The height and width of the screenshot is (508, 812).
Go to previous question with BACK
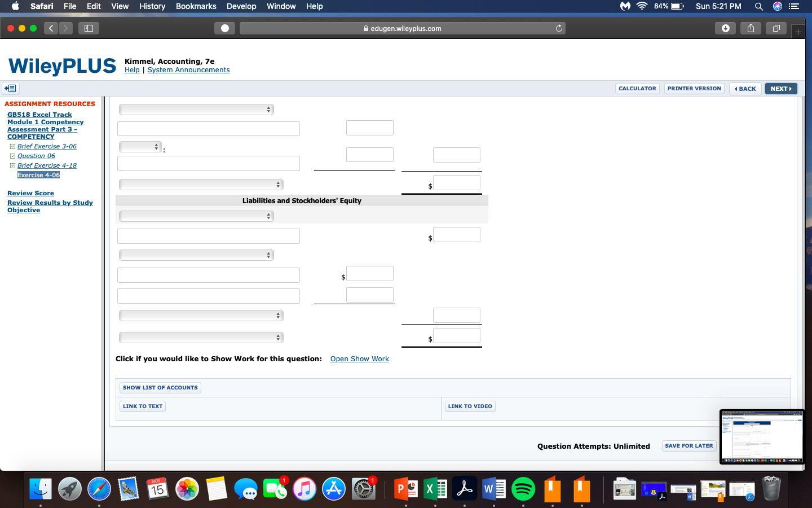745,89
